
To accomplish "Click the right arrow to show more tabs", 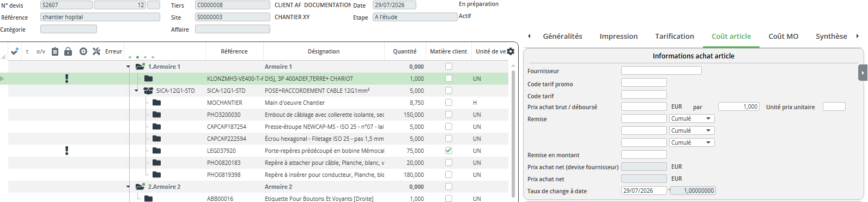I will [857, 36].
